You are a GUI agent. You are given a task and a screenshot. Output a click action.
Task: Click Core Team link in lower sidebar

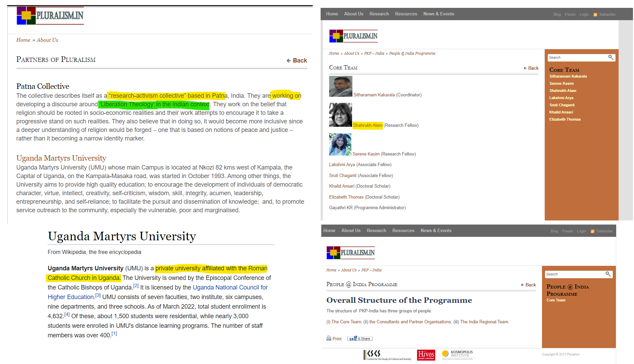point(556,300)
